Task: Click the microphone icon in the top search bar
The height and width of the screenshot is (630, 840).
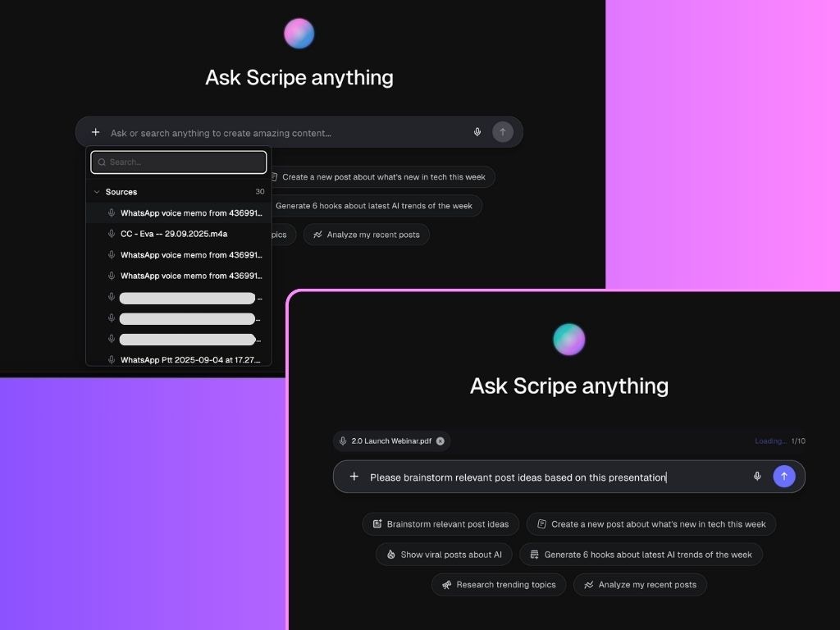Action: click(x=477, y=131)
